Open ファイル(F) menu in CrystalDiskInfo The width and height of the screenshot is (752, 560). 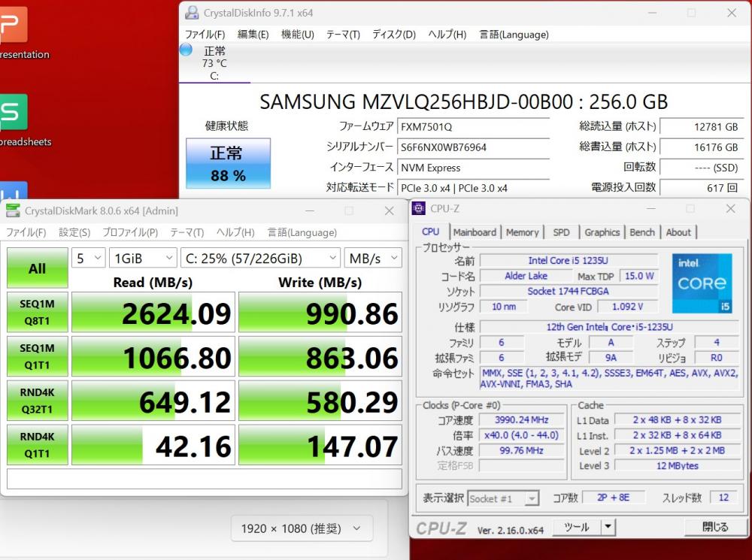click(x=205, y=35)
